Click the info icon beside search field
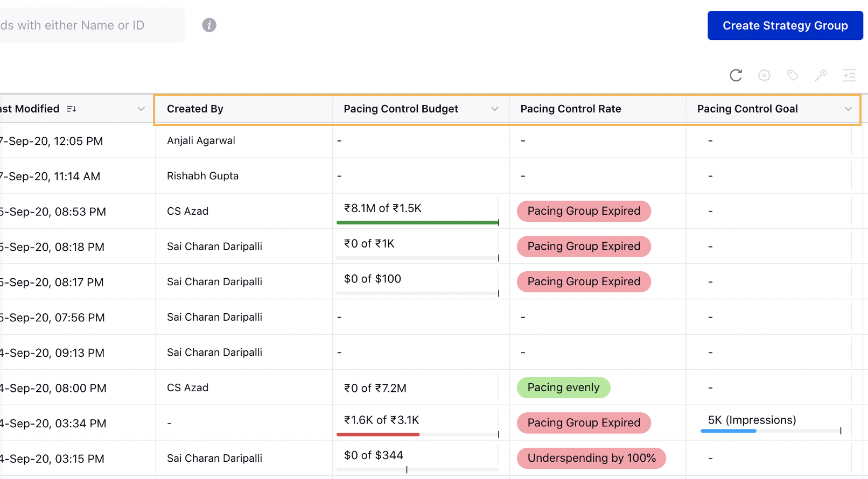This screenshot has height=479, width=868. click(x=209, y=25)
